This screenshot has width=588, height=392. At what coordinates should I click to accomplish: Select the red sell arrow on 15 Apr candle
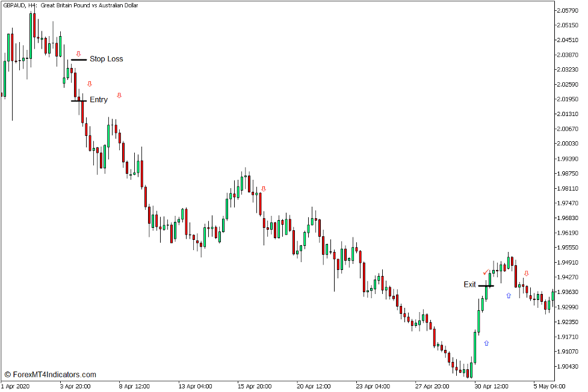pos(264,188)
